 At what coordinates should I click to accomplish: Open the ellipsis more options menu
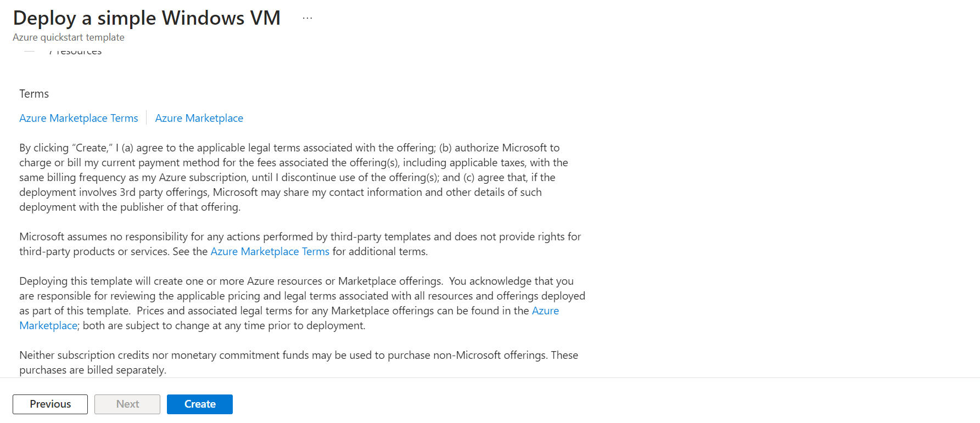(x=307, y=18)
